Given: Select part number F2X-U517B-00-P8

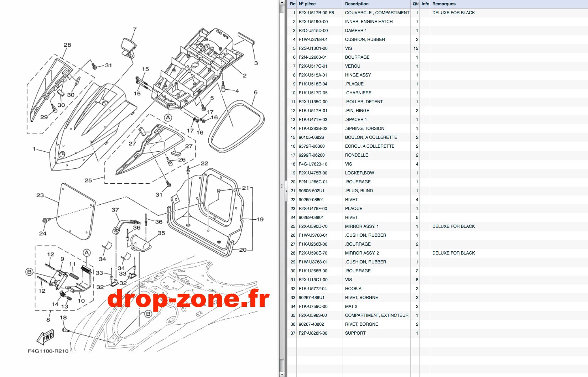Looking at the screenshot, I should click(316, 13).
